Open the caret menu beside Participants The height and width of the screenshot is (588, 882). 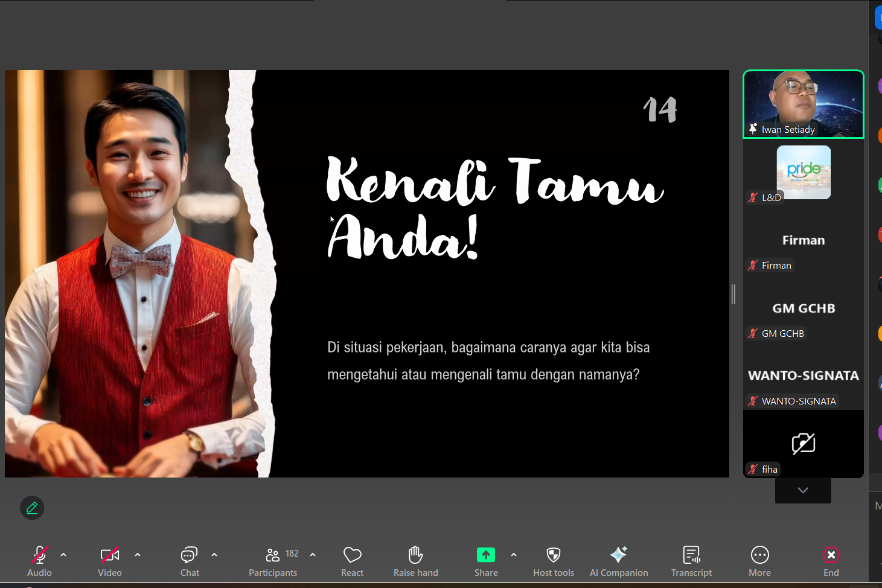pos(313,555)
